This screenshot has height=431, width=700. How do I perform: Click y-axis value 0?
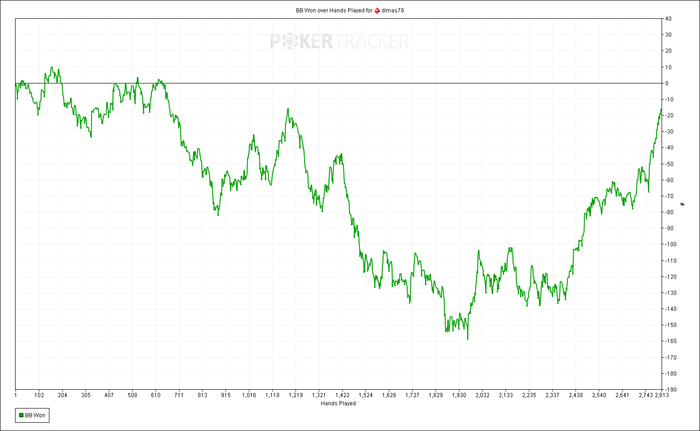click(667, 83)
